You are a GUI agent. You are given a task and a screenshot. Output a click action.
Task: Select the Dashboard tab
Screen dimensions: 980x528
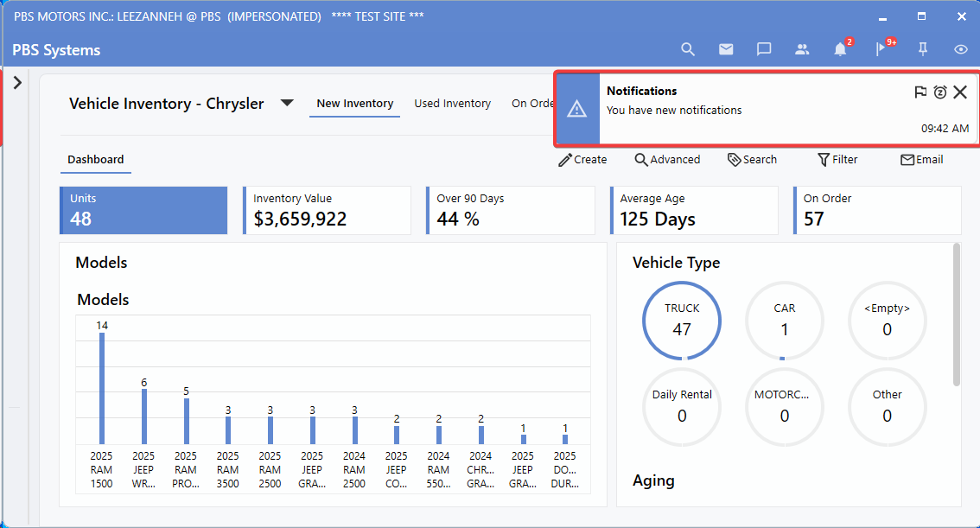click(x=96, y=160)
